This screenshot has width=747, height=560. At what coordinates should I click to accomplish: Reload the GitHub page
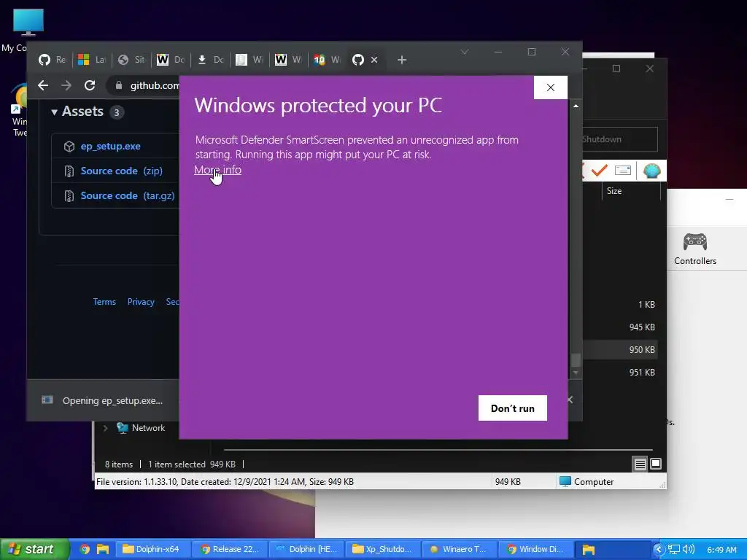pyautogui.click(x=90, y=85)
